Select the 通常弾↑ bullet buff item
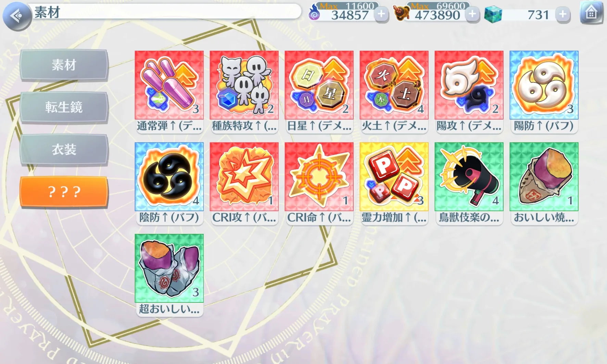 pos(169,92)
